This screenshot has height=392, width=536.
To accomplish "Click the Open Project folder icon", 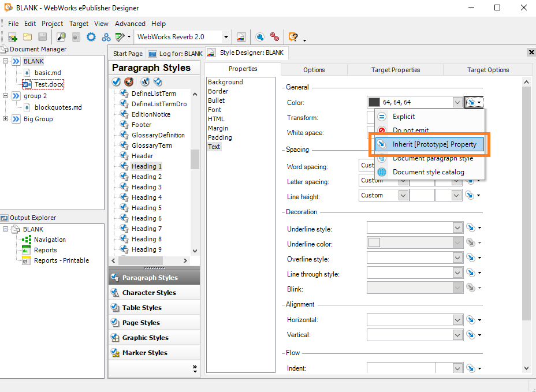I will (27, 37).
